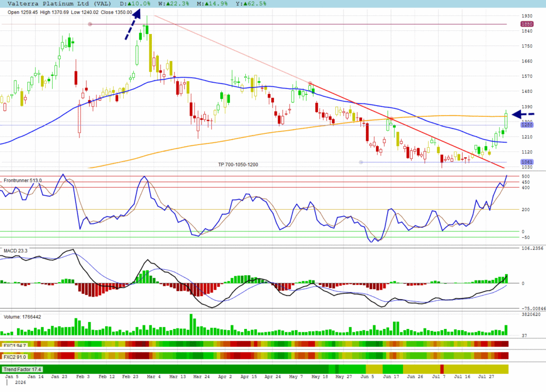Click the Feb 3 date label
This screenshot has height=392, width=546.
83,377
